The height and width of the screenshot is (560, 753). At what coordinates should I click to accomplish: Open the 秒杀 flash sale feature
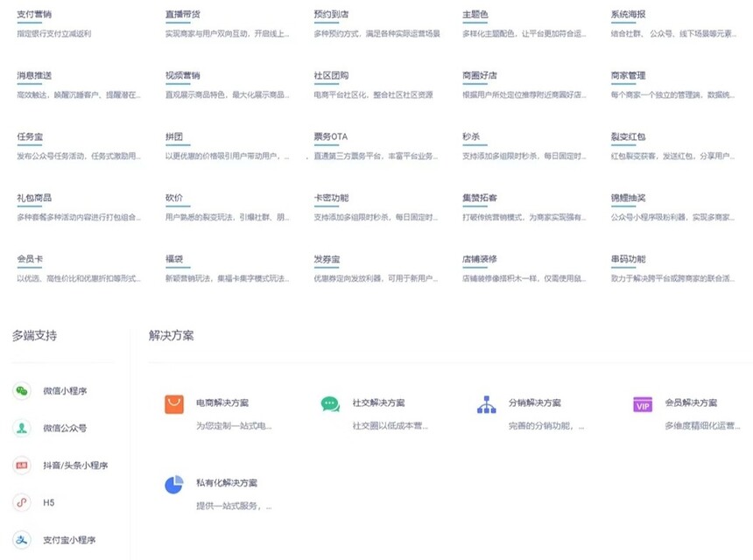click(x=470, y=136)
